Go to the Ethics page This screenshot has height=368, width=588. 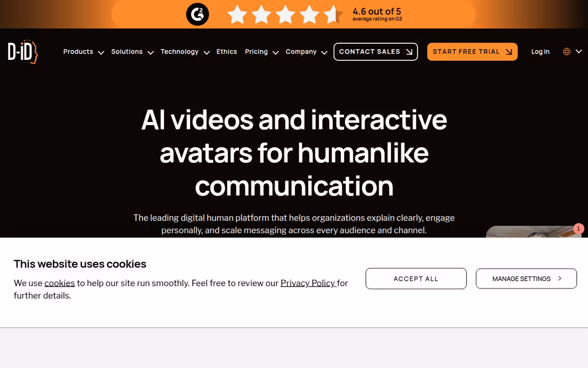(x=226, y=52)
